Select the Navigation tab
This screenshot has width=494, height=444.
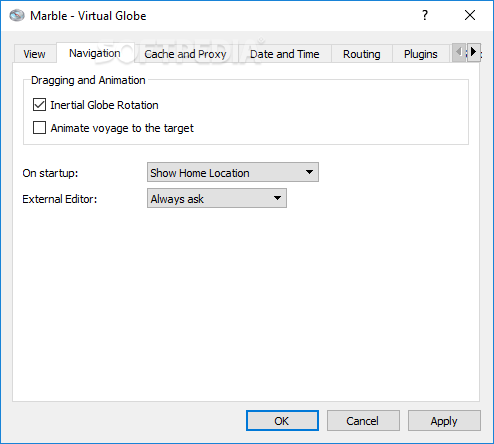[x=95, y=53]
